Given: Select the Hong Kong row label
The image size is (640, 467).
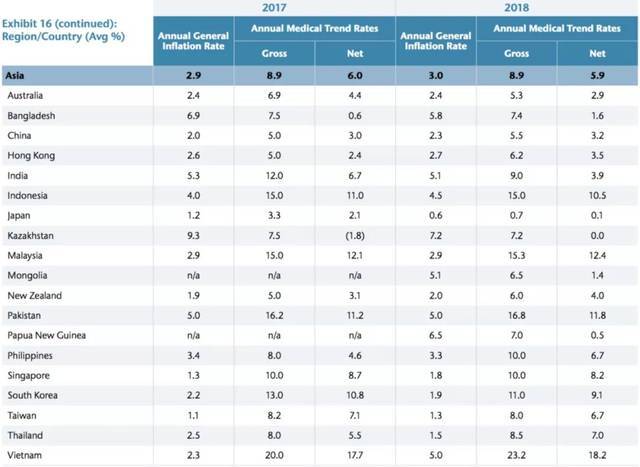Looking at the screenshot, I should click(x=29, y=154).
